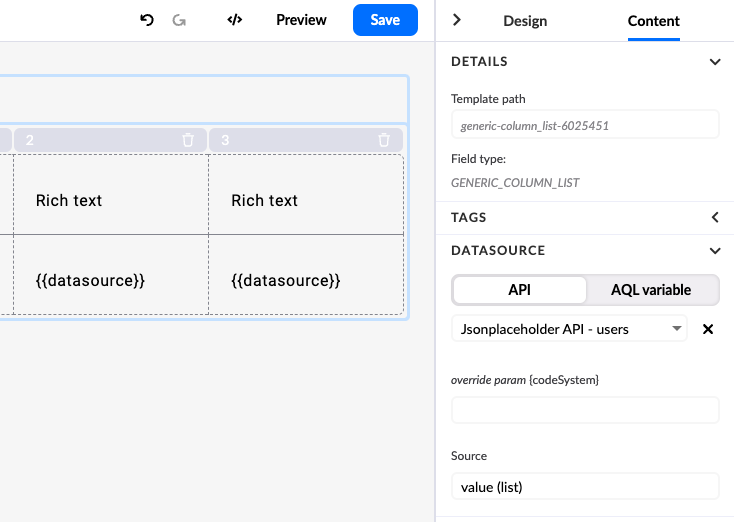Viewport: 734px width, 522px height.
Task: Click the Template path field
Action: (x=585, y=125)
